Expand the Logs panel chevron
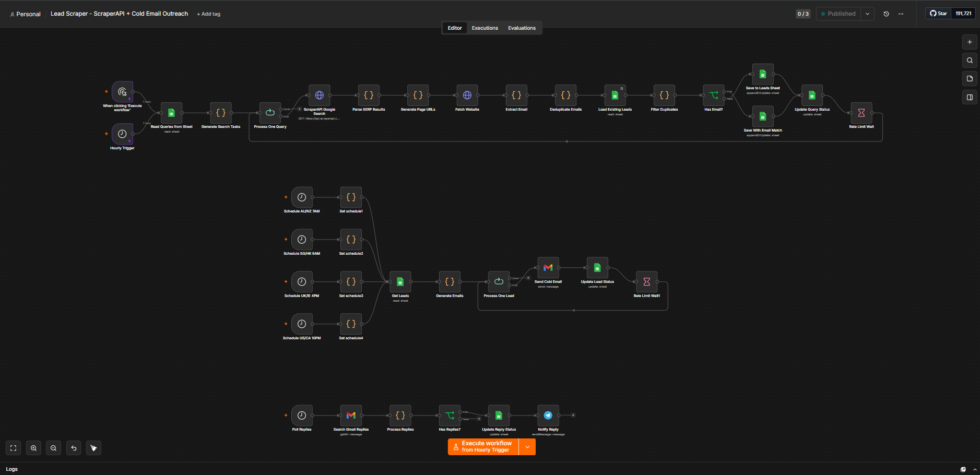 [975, 469]
